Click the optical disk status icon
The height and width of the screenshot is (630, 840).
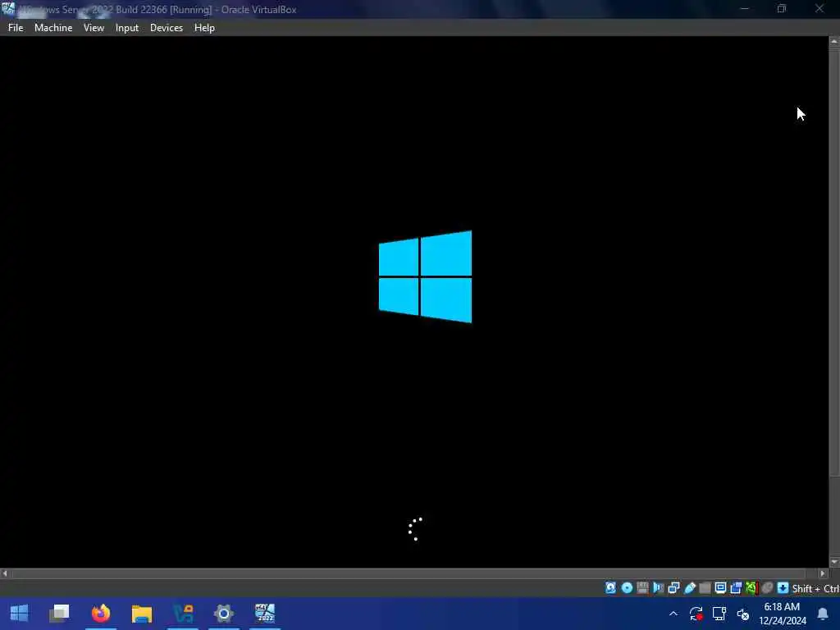point(627,588)
